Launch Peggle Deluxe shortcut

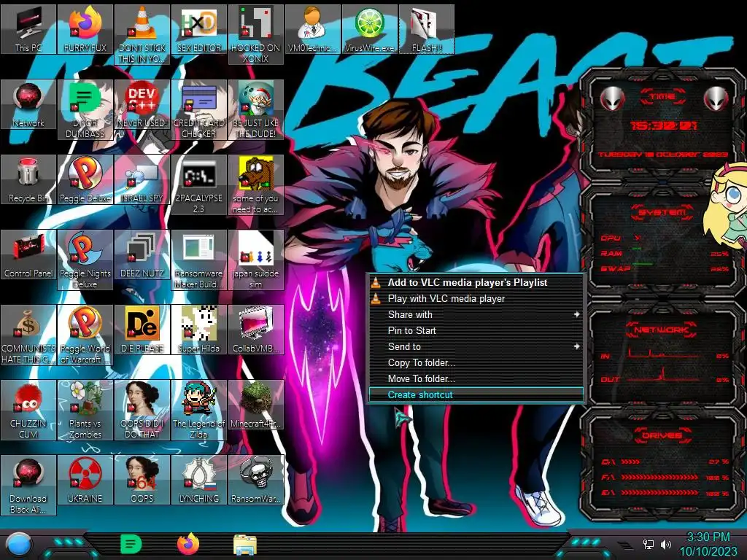tap(85, 179)
